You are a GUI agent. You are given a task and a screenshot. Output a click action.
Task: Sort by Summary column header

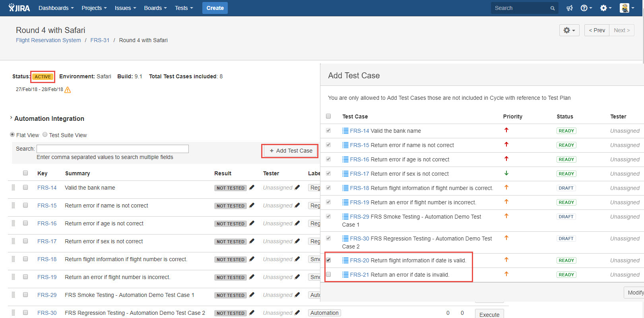(78, 173)
